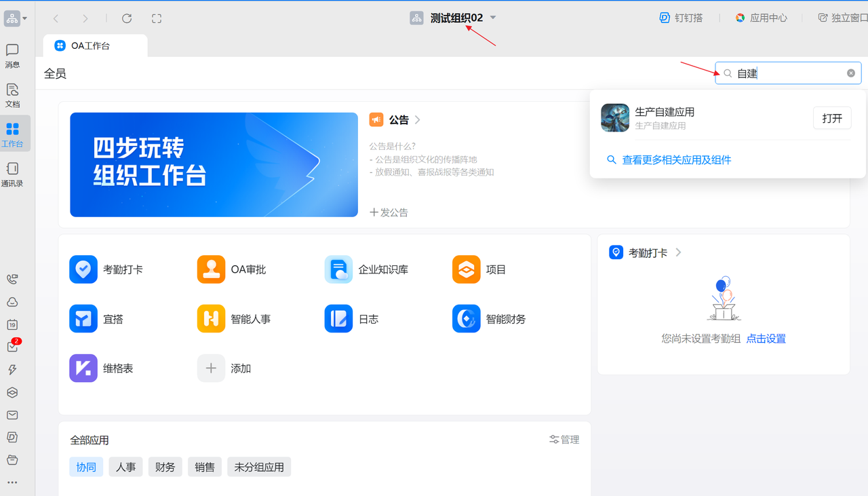Click 发公告 to post an announcement
The image size is (868, 496).
click(389, 212)
